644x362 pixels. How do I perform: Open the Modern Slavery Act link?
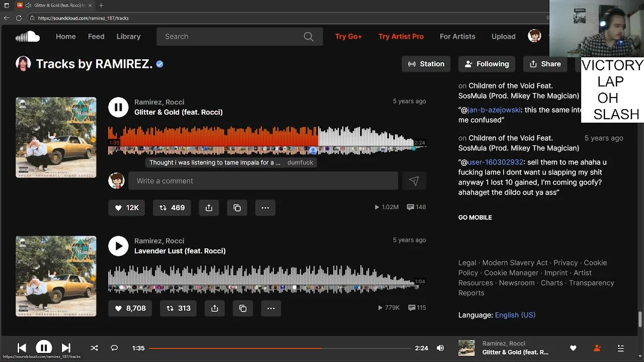(x=515, y=263)
